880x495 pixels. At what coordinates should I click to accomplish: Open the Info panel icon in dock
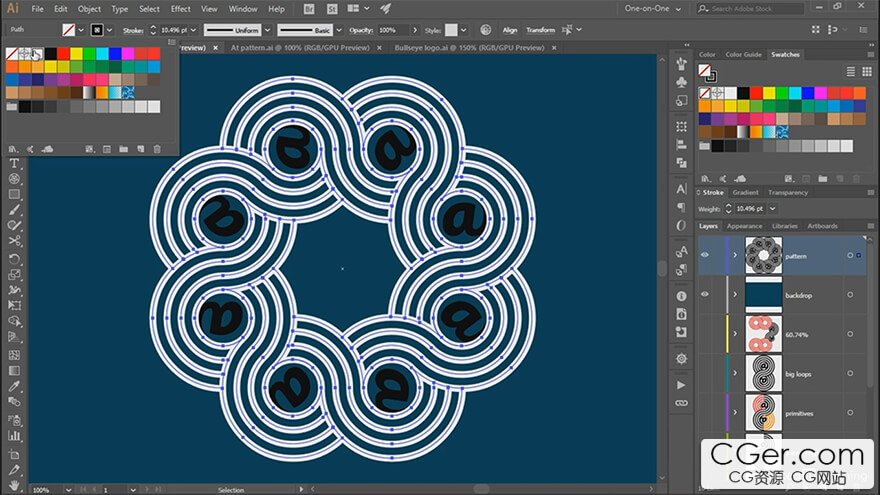681,296
